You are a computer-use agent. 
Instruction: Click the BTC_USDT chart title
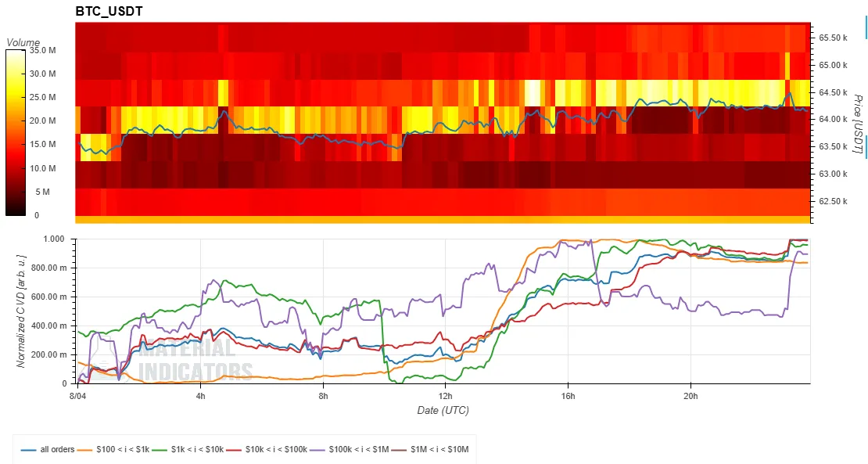(x=109, y=11)
